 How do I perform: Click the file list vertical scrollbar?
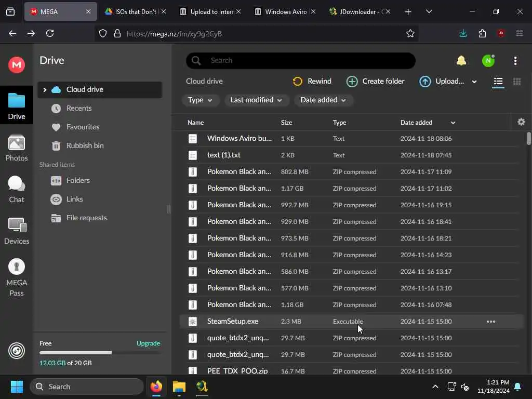tap(528, 139)
